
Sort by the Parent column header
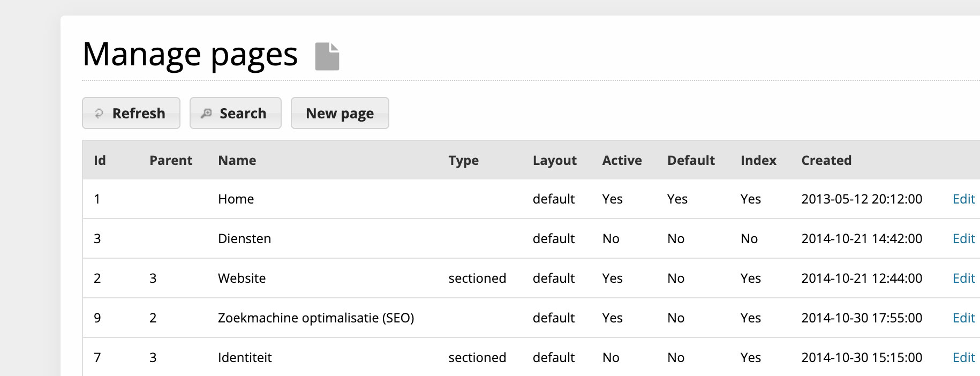(x=171, y=160)
